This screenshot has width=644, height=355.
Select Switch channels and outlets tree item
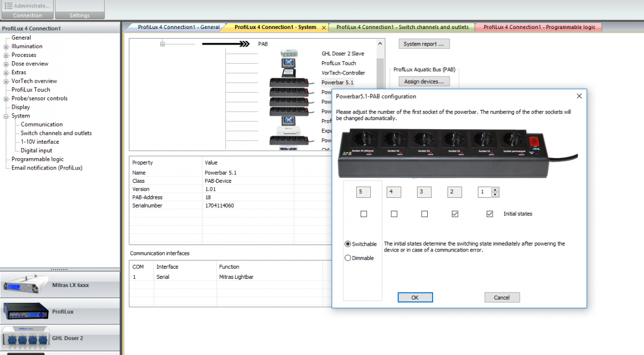[x=56, y=133]
